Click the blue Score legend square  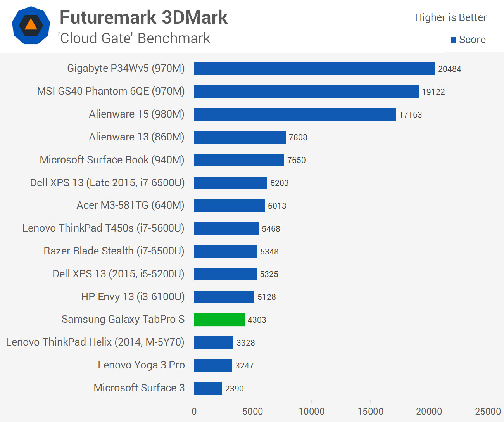tap(454, 40)
